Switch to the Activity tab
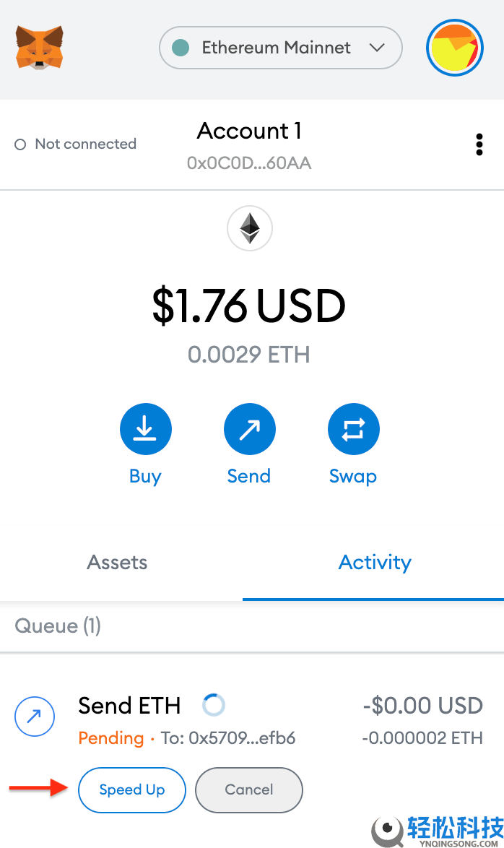This screenshot has width=504, height=848. click(375, 563)
